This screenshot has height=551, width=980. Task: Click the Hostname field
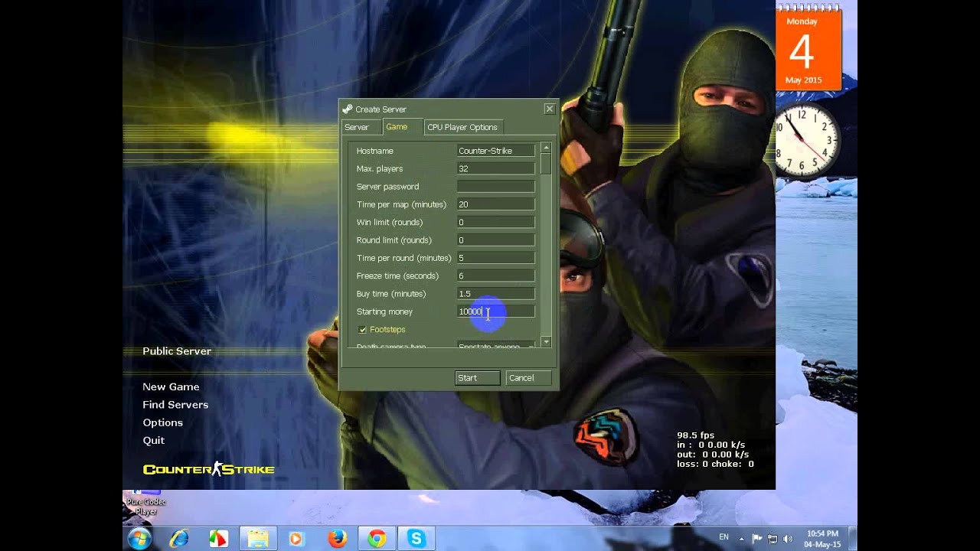point(496,151)
